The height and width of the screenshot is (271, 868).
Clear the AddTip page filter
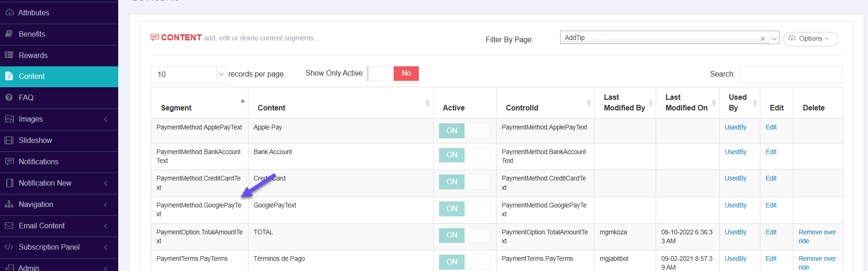[763, 39]
